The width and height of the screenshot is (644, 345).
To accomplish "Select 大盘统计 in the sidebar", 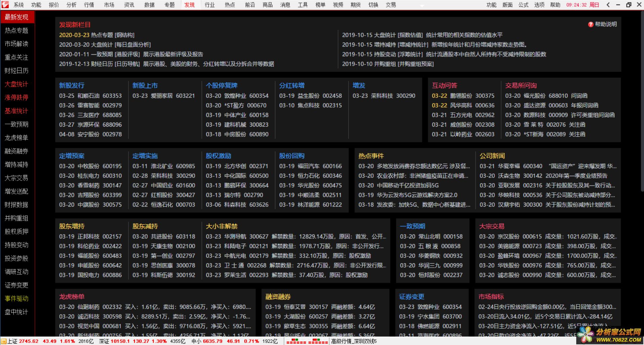I will 16,84.
